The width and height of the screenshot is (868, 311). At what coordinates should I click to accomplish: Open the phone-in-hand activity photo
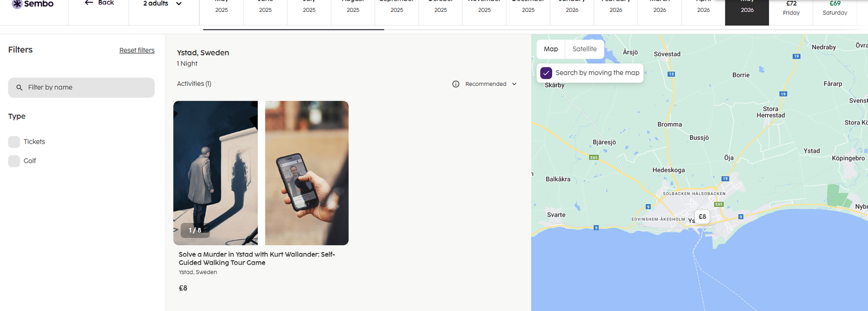click(x=307, y=173)
